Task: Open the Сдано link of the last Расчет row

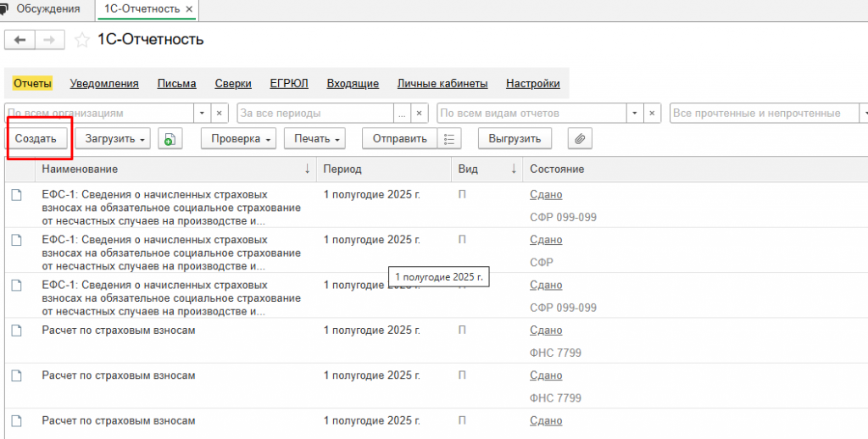Action: pyautogui.click(x=546, y=421)
